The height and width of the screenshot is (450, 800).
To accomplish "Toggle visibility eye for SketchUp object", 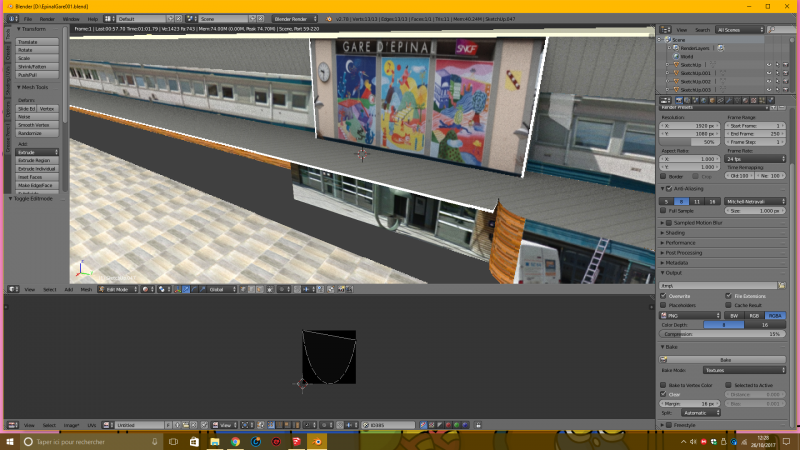I will 769,65.
